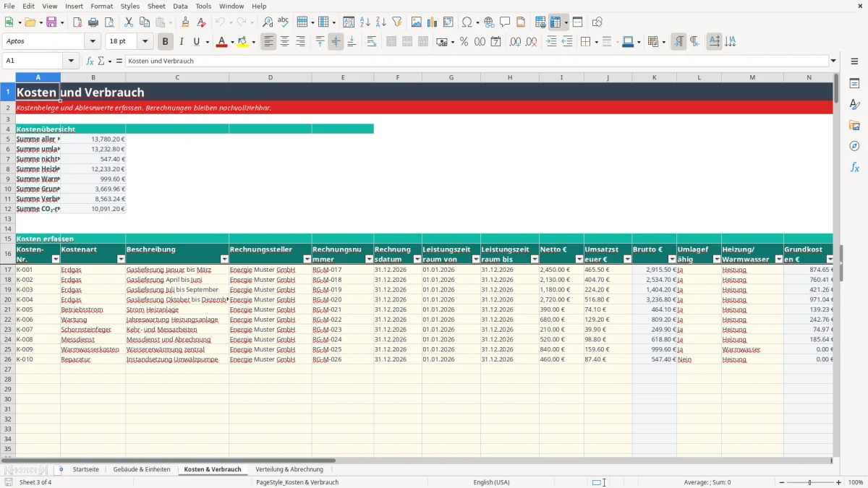Open sidebar Navigator compass icon

(854, 146)
